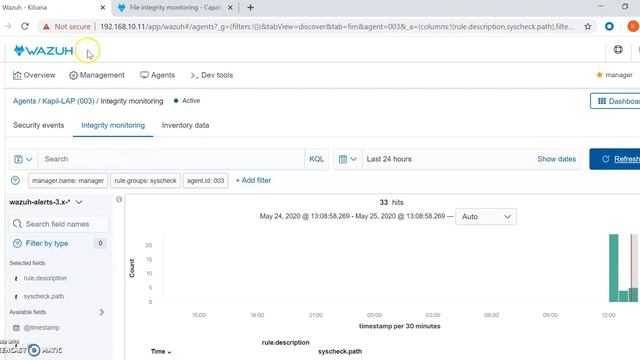Image resolution: width=640 pixels, height=360 pixels.
Task: Expand the Available fields section
Action: click(x=102, y=312)
